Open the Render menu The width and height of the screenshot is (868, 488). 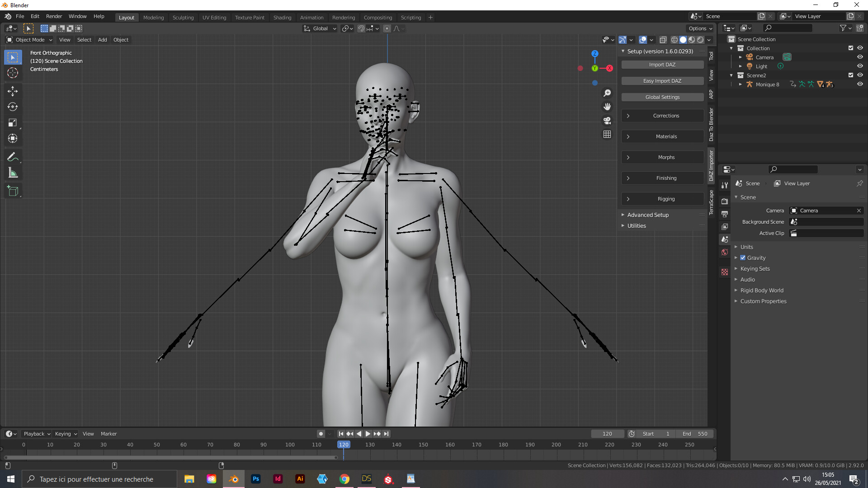pyautogui.click(x=54, y=16)
